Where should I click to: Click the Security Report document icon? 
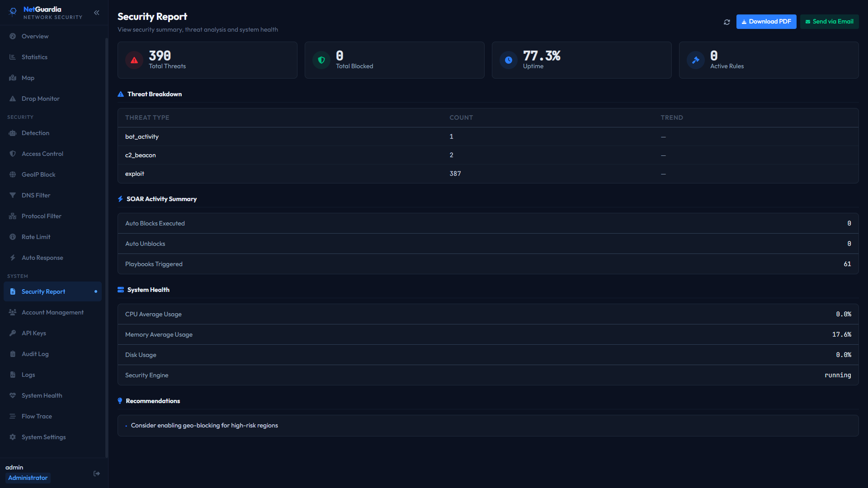[x=13, y=291]
